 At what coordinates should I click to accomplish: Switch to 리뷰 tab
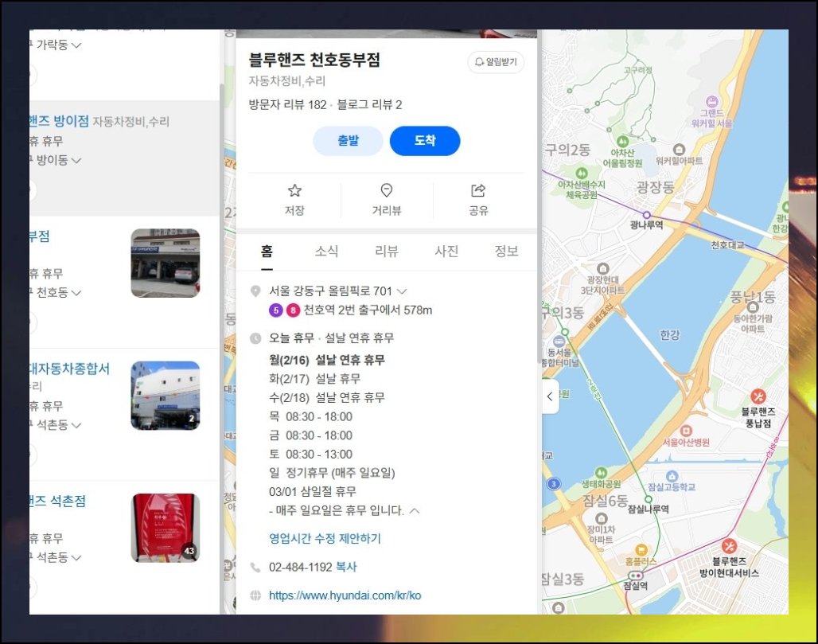(387, 252)
